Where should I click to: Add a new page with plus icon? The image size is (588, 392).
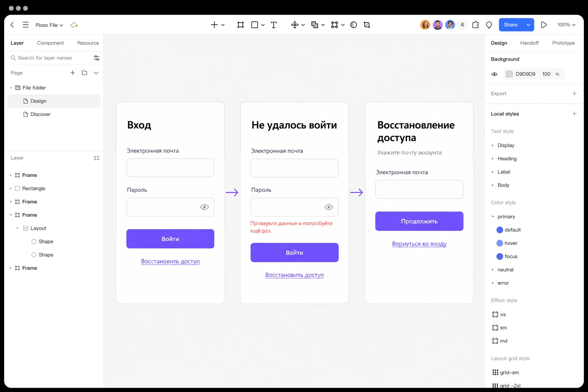(x=73, y=73)
